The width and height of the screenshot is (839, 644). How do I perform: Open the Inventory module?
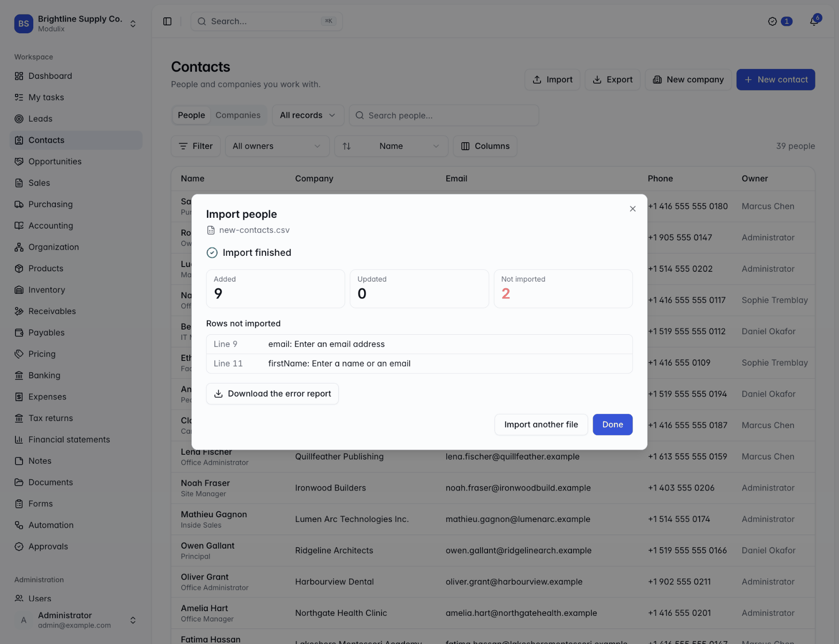(76, 290)
